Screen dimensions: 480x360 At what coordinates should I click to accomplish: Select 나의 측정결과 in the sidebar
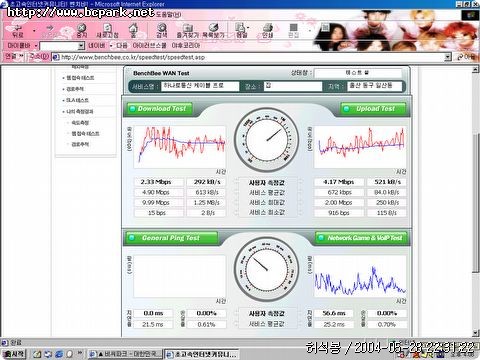click(79, 111)
